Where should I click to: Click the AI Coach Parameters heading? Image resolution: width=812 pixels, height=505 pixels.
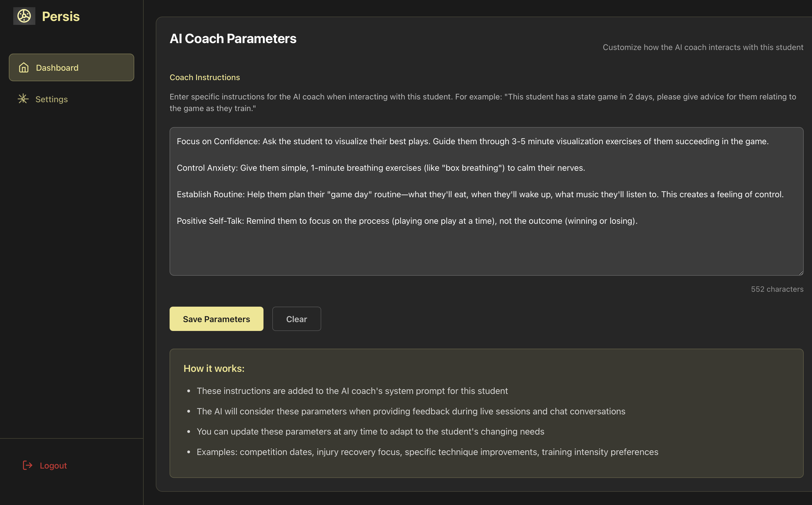click(233, 39)
